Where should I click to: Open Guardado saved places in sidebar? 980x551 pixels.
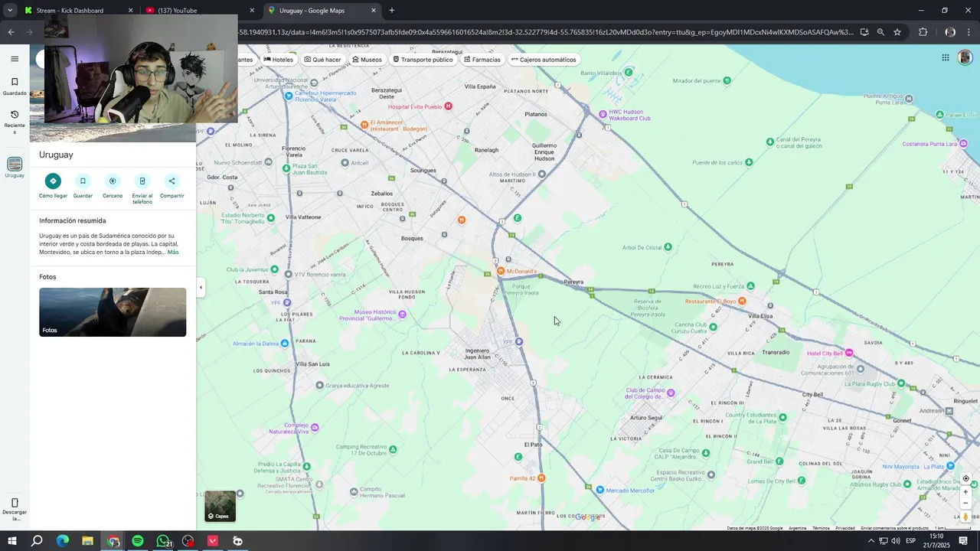(15, 86)
